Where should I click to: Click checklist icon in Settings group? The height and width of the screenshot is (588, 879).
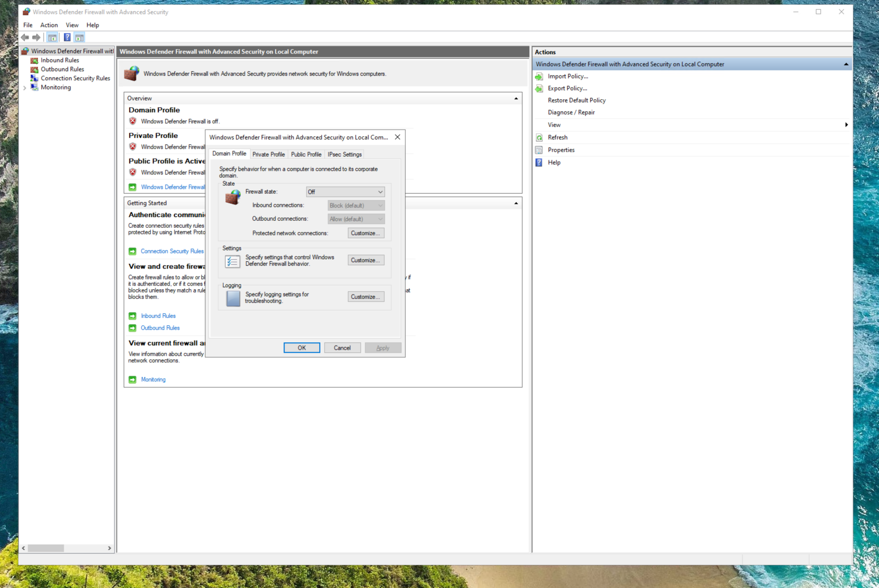point(232,261)
